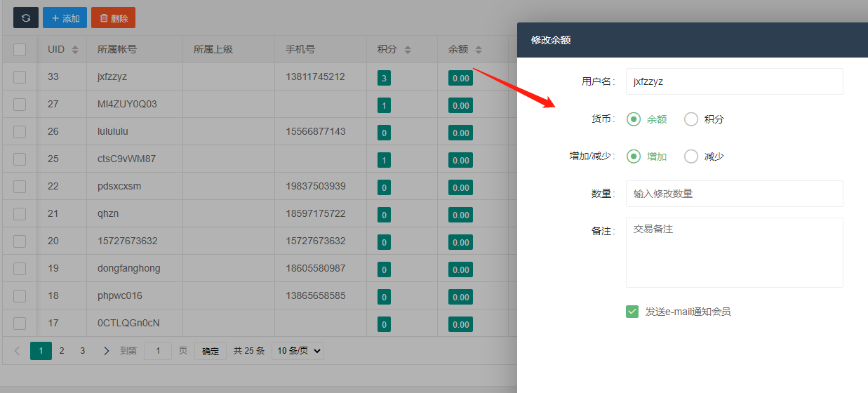Check the row checkbox for phpwc016
The width and height of the screenshot is (868, 393).
(x=20, y=295)
